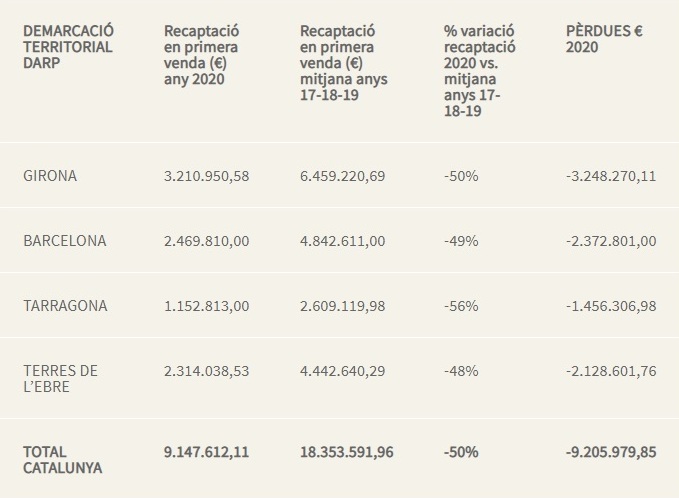The width and height of the screenshot is (679, 498).
Task: Click the PÈRDUES € 2020 column header
Action: point(604,39)
